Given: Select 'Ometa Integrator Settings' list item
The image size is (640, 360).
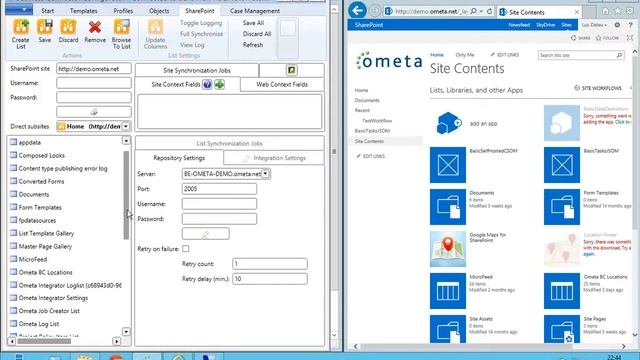Looking at the screenshot, I should click(x=53, y=298).
